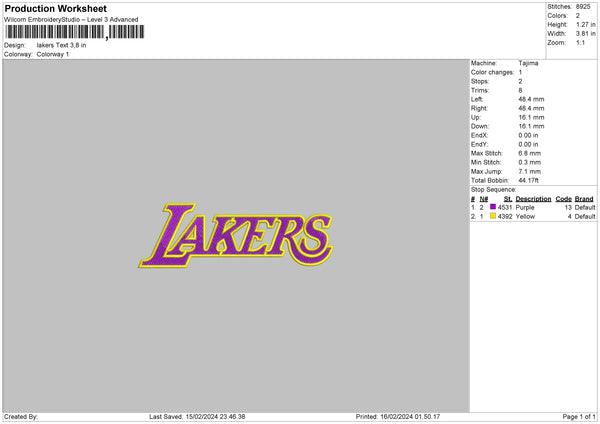This screenshot has width=600, height=424.
Task: Click the design name 'lakers Text 3,8 in'
Action: click(61, 45)
